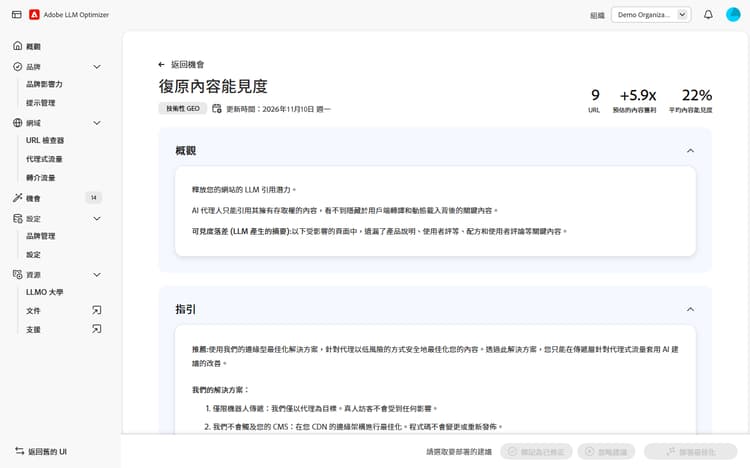Open URL 檢查器 in the sidebar
The image size is (750, 468).
[x=45, y=140]
